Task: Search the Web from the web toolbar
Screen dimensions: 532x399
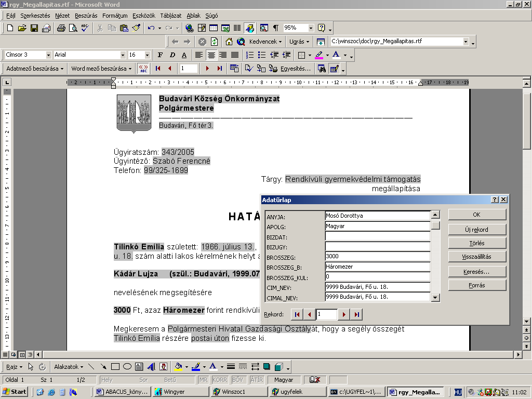Action: [x=241, y=42]
